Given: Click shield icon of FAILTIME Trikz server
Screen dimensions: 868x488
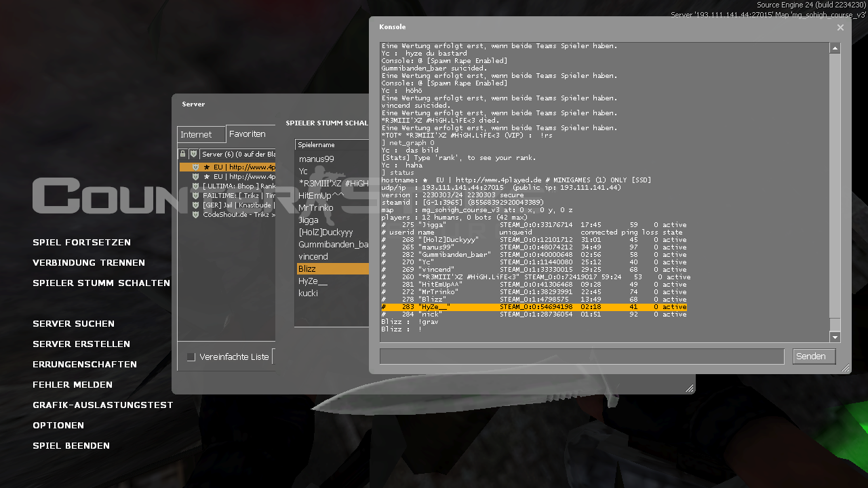Looking at the screenshot, I should point(195,196).
